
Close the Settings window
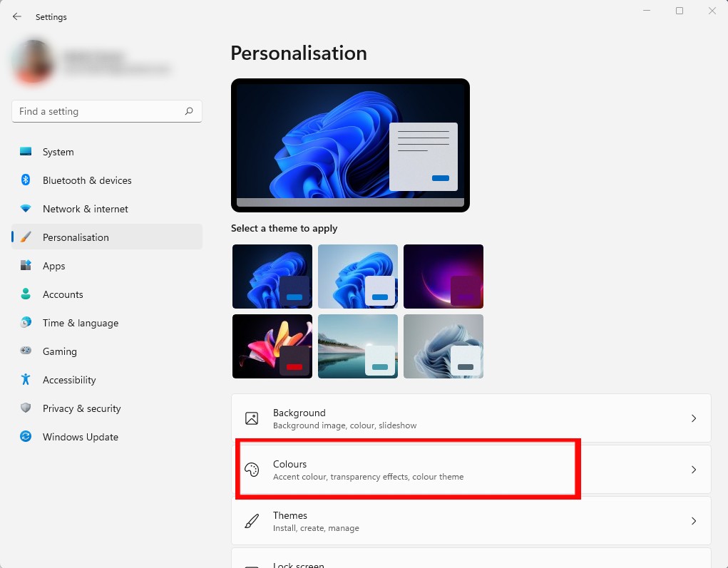click(x=712, y=11)
